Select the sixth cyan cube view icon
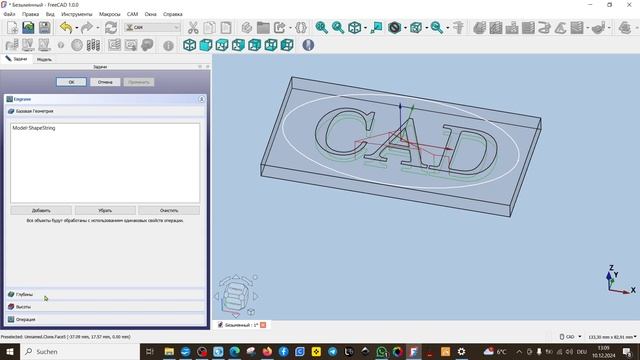 (271, 45)
